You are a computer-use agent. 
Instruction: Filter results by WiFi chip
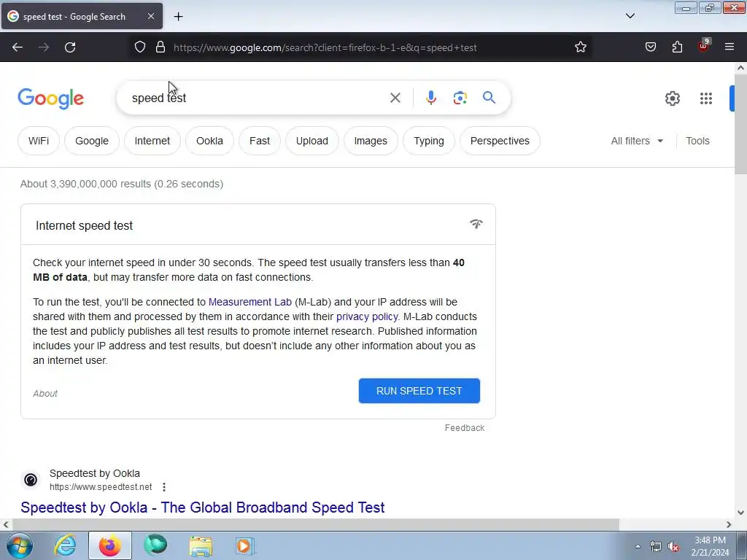tap(39, 141)
